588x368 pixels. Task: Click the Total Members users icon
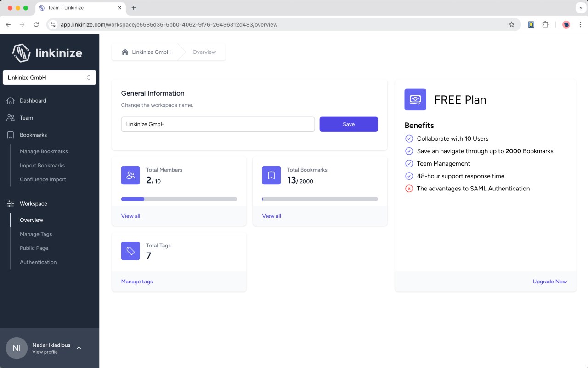coord(130,175)
